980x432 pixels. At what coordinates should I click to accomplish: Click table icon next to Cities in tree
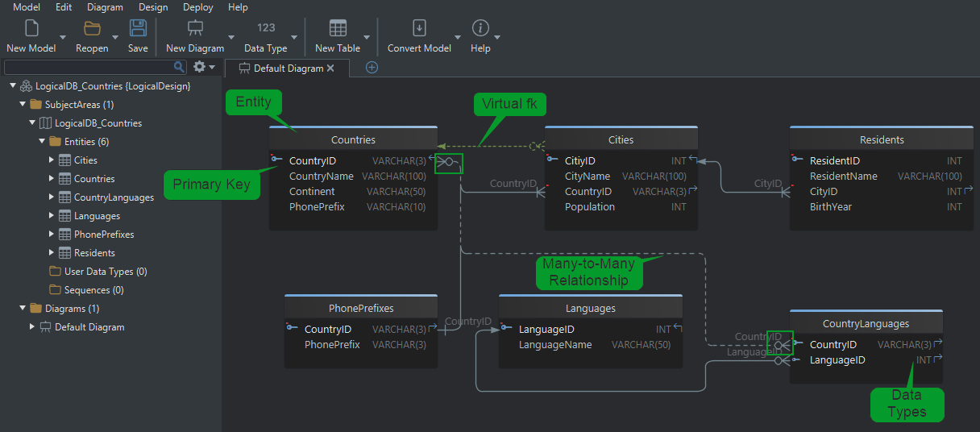64,160
